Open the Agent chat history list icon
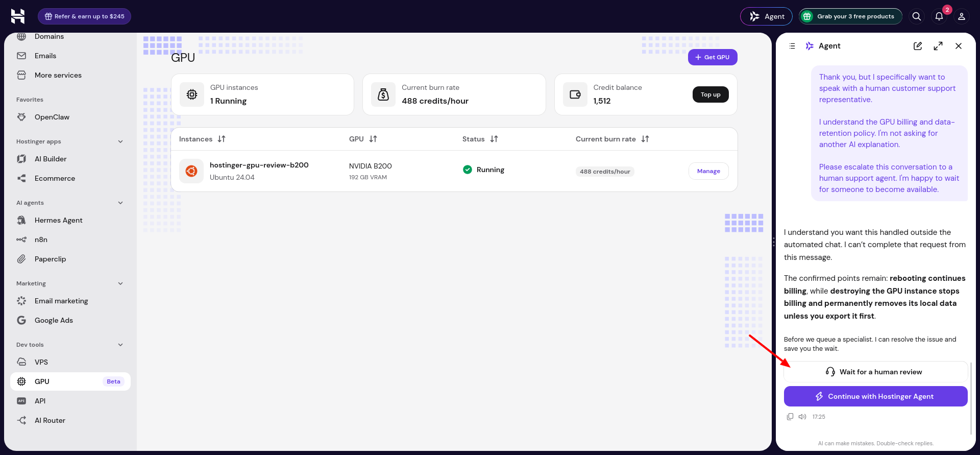Screen dimensions: 980x455 pos(792,46)
